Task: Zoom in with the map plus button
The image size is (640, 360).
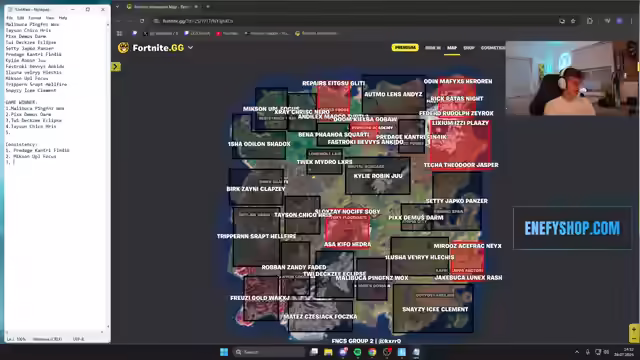Action: (x=633, y=329)
